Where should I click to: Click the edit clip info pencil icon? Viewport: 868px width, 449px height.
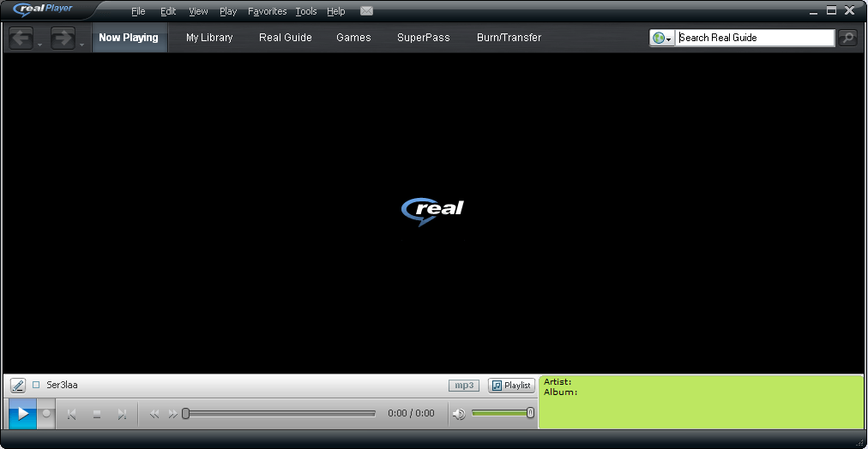(18, 386)
